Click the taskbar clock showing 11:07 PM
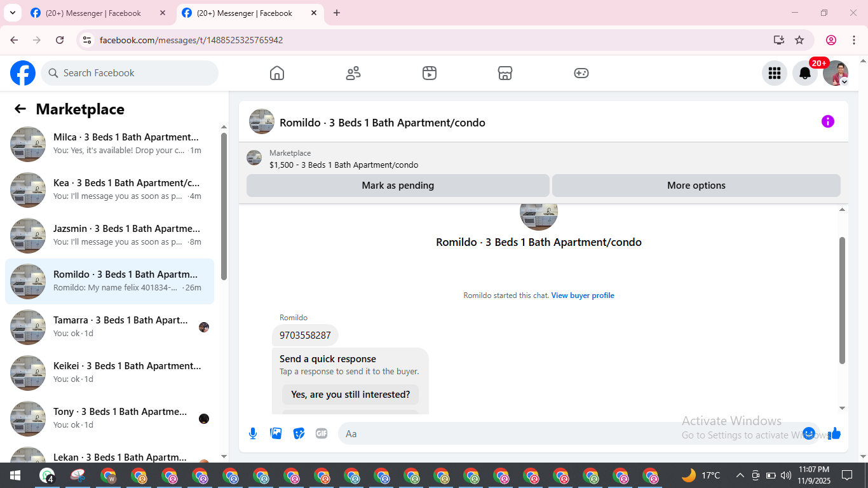The height and width of the screenshot is (488, 868). [x=814, y=475]
